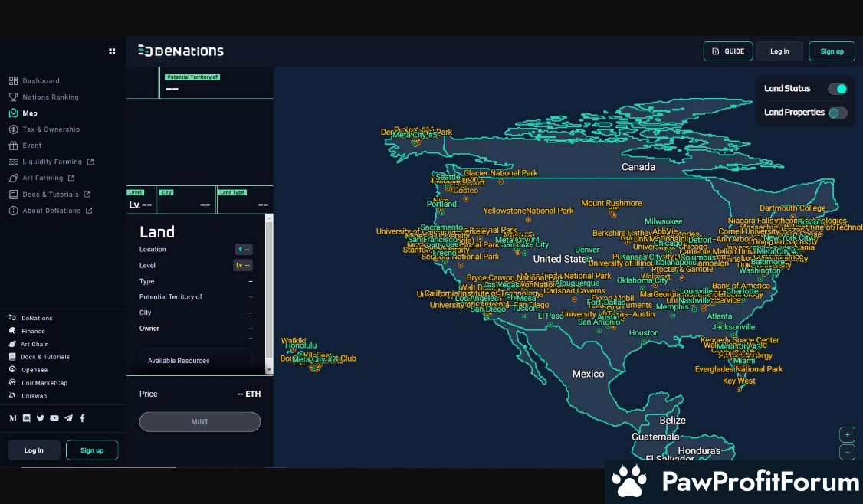
Task: Collapse the sidebar with grid icon
Action: point(112,51)
